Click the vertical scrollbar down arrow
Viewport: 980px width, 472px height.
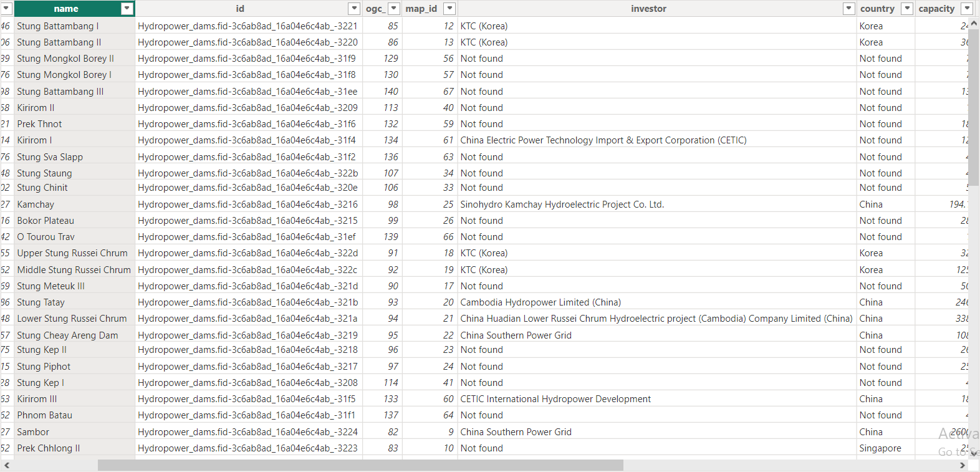point(974,454)
